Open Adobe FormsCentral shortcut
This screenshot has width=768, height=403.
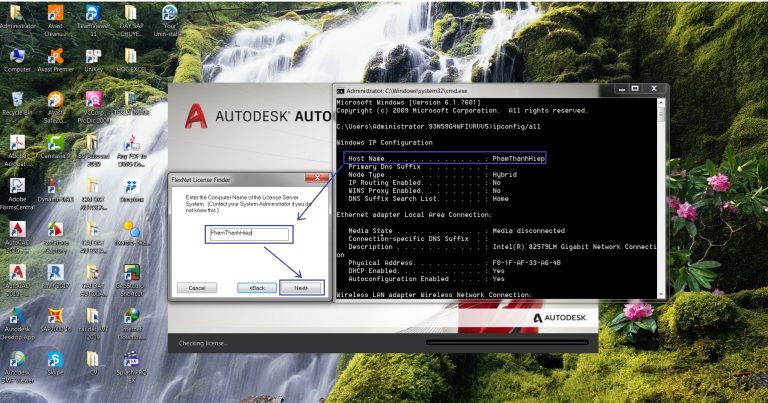(17, 194)
